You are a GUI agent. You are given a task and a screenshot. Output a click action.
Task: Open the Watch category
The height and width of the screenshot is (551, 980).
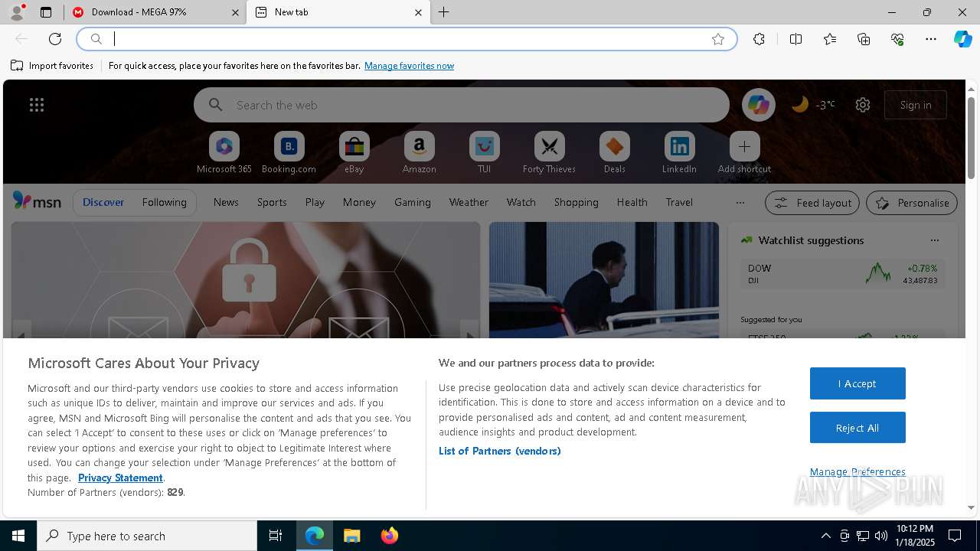pos(521,202)
